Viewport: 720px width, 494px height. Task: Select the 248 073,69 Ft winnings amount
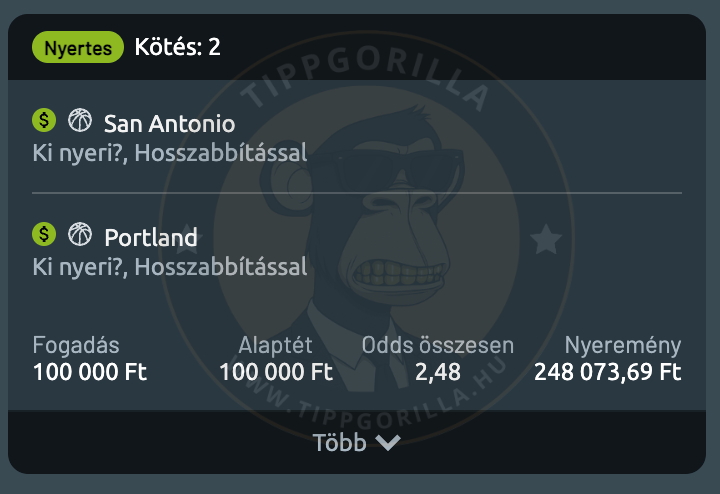607,372
